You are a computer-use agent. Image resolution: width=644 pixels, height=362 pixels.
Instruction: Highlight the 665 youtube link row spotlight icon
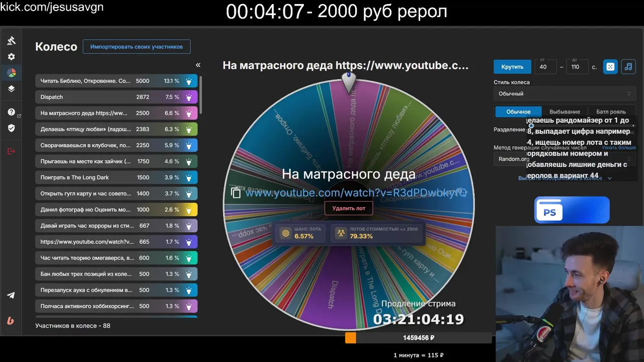point(189,242)
